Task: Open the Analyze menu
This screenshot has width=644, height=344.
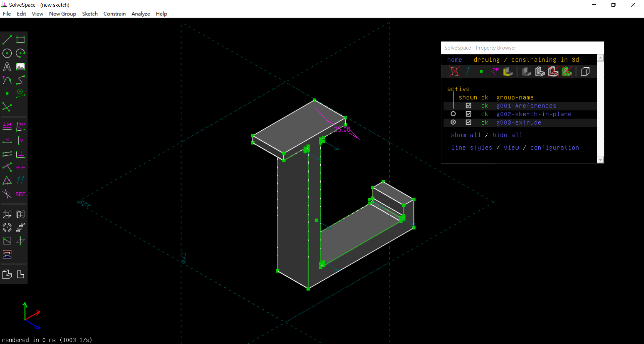Action: [x=141, y=14]
